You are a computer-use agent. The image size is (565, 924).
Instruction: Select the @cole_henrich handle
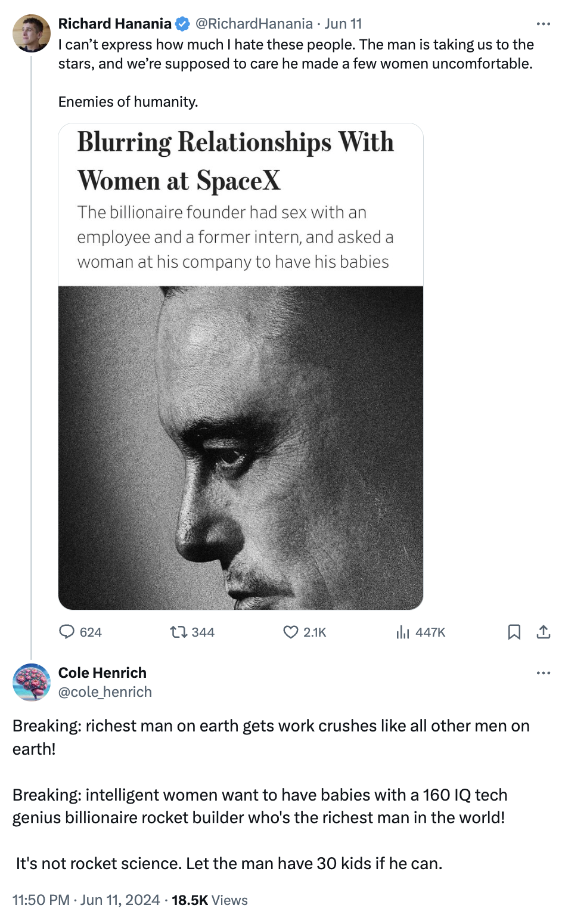105,692
